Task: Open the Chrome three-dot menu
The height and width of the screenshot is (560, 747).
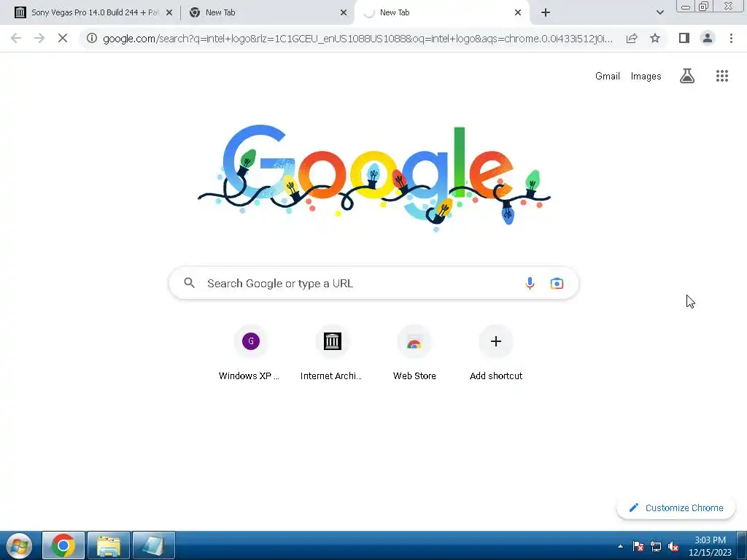Action: (x=731, y=38)
